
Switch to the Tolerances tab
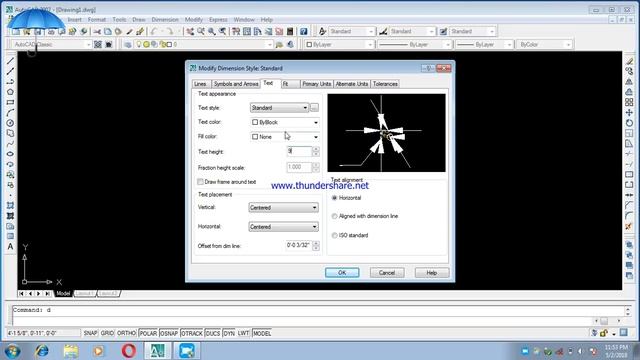point(385,84)
